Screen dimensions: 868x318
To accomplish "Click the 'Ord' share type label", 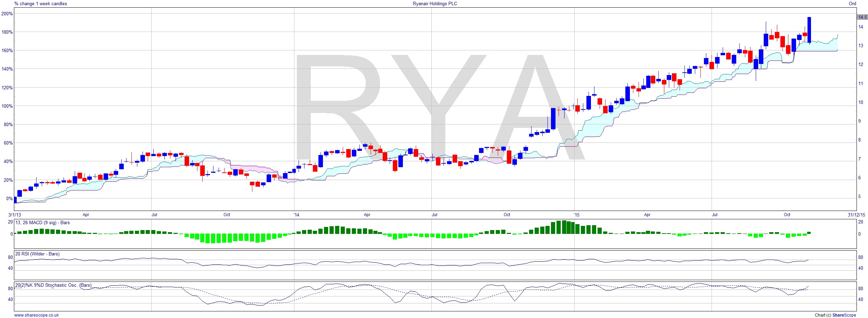I will pos(852,3).
